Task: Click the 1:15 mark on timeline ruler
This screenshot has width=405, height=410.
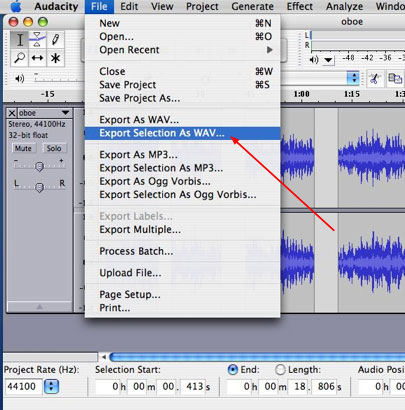Action: [352, 94]
